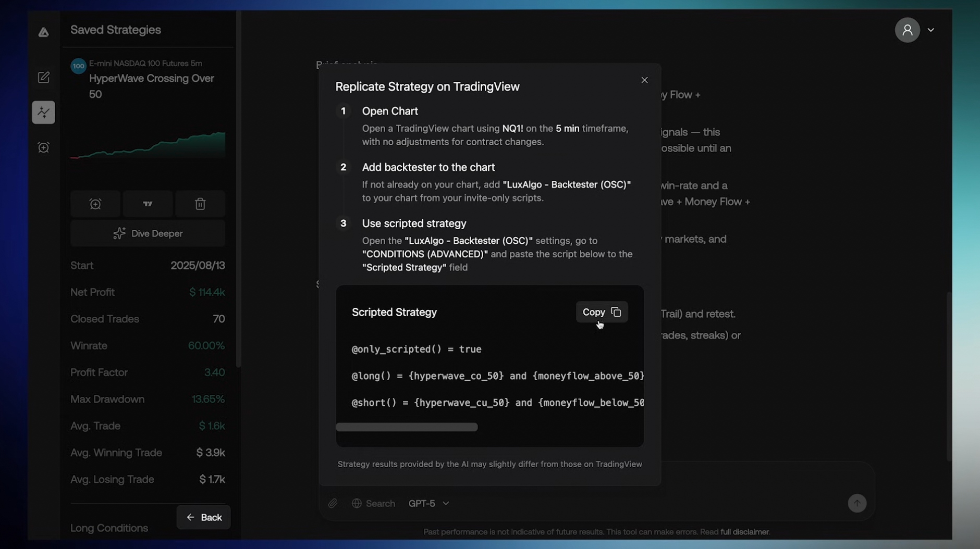This screenshot has height=549, width=980.
Task: Click the scan icon button under strategy chart
Action: pos(95,204)
